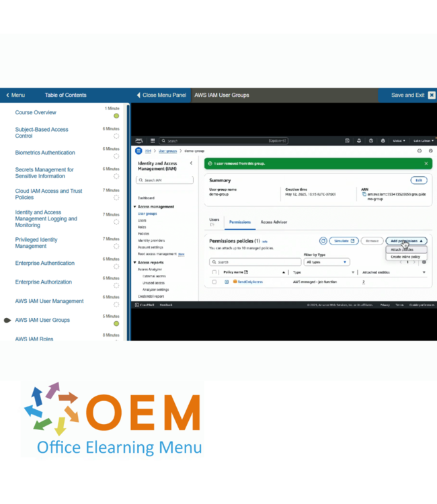437x504 pixels.
Task: Dismiss the green user removed banner
Action: [426, 163]
